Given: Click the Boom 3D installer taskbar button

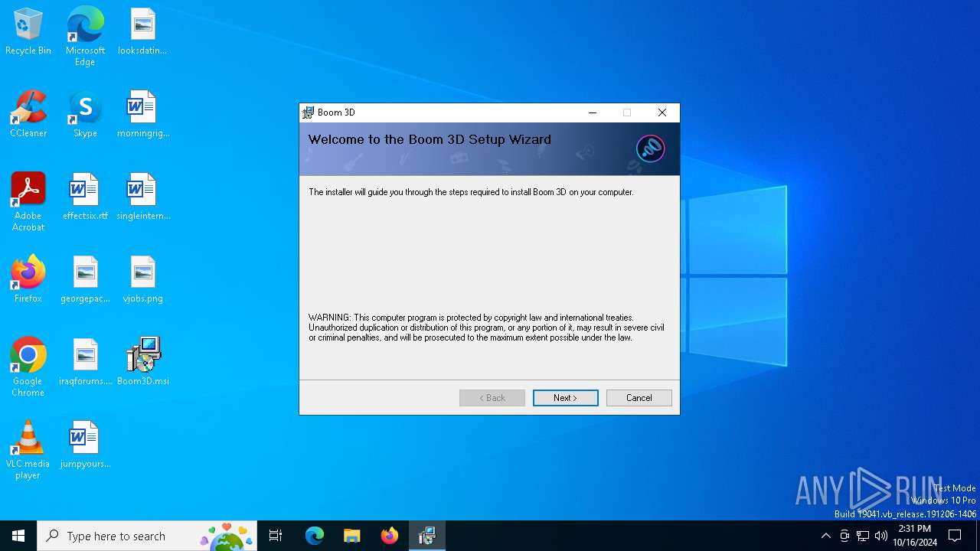Looking at the screenshot, I should [427, 536].
